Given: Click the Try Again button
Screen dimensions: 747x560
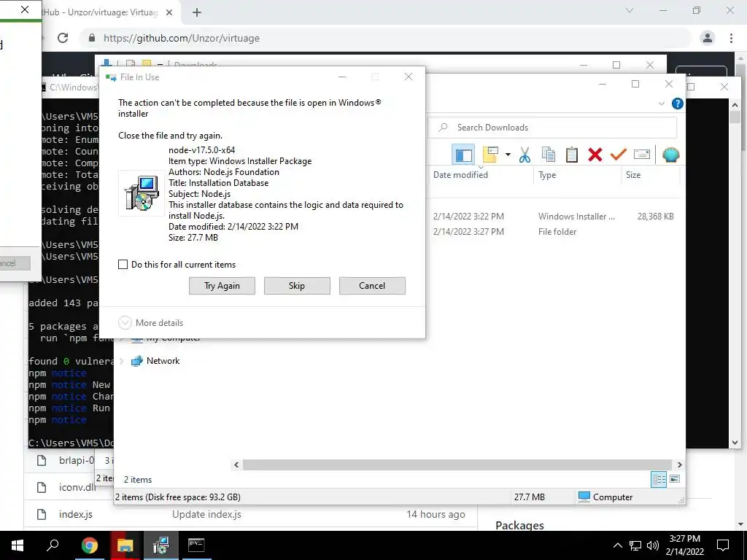Looking at the screenshot, I should 222,286.
